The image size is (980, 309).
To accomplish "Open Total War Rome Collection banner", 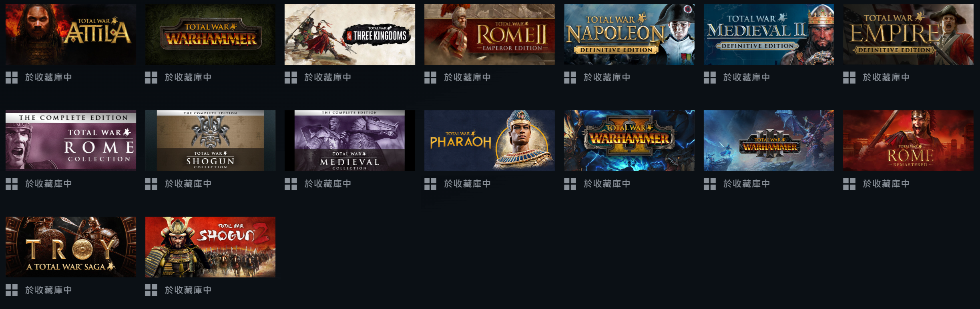I will tap(71, 141).
